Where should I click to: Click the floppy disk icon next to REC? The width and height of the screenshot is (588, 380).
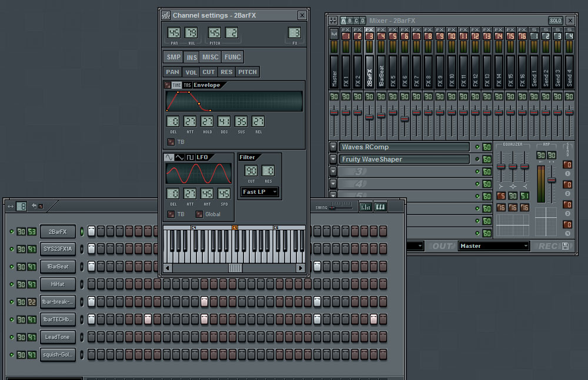(x=566, y=246)
